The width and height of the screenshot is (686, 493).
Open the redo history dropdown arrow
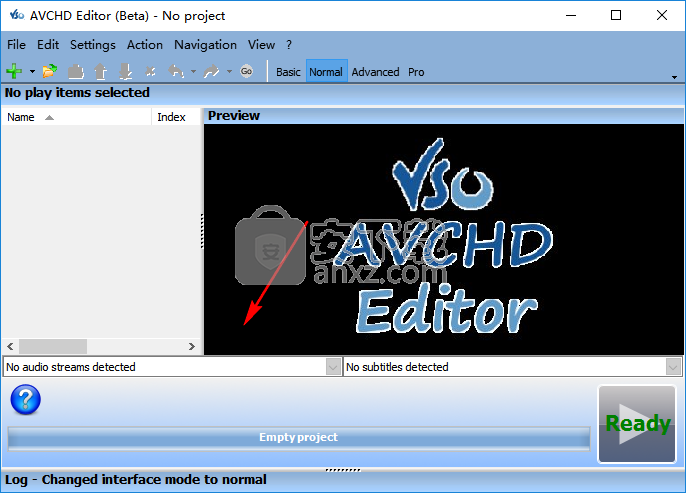pyautogui.click(x=229, y=71)
